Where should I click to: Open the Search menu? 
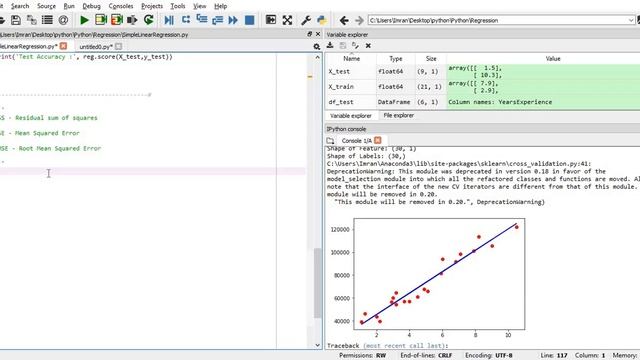pos(20,6)
